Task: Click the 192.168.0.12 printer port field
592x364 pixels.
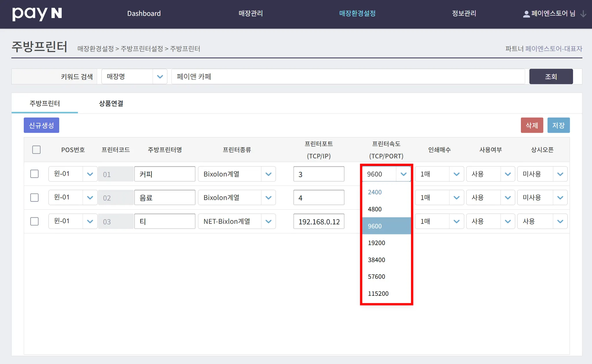Action: [x=319, y=221]
